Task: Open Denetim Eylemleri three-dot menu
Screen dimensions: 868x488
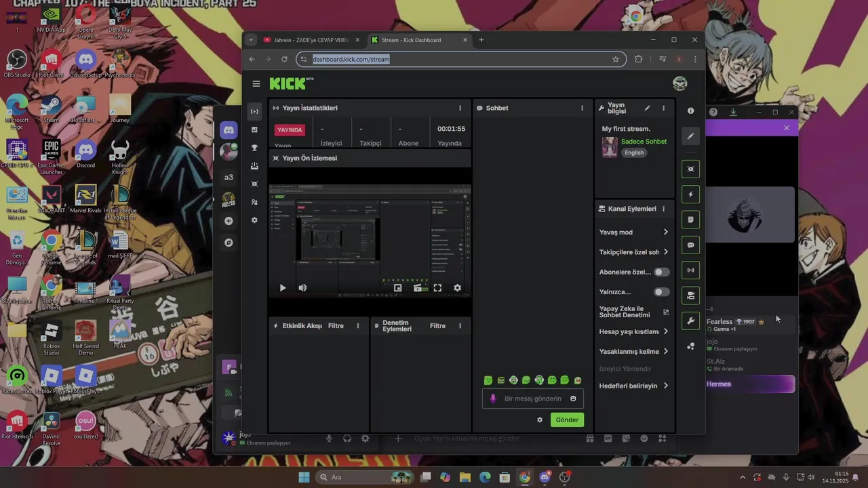Action: (x=460, y=326)
